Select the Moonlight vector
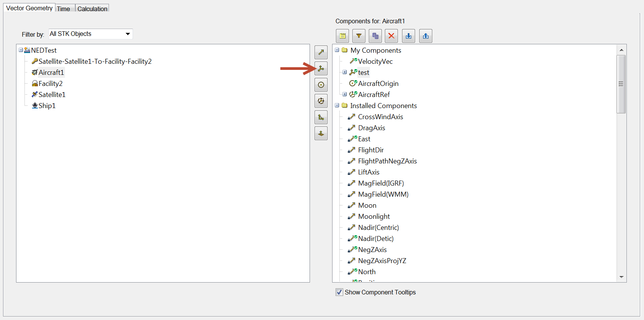The height and width of the screenshot is (320, 644). (374, 216)
